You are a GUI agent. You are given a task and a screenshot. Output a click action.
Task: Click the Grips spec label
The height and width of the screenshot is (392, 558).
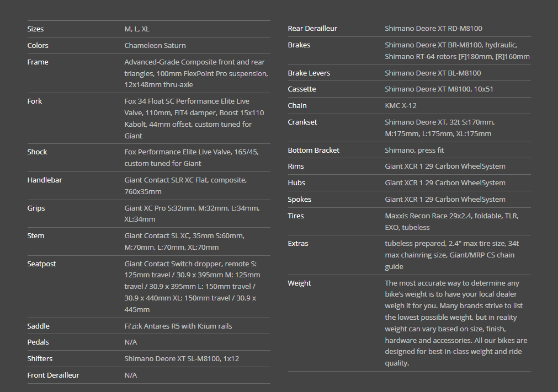(x=36, y=208)
